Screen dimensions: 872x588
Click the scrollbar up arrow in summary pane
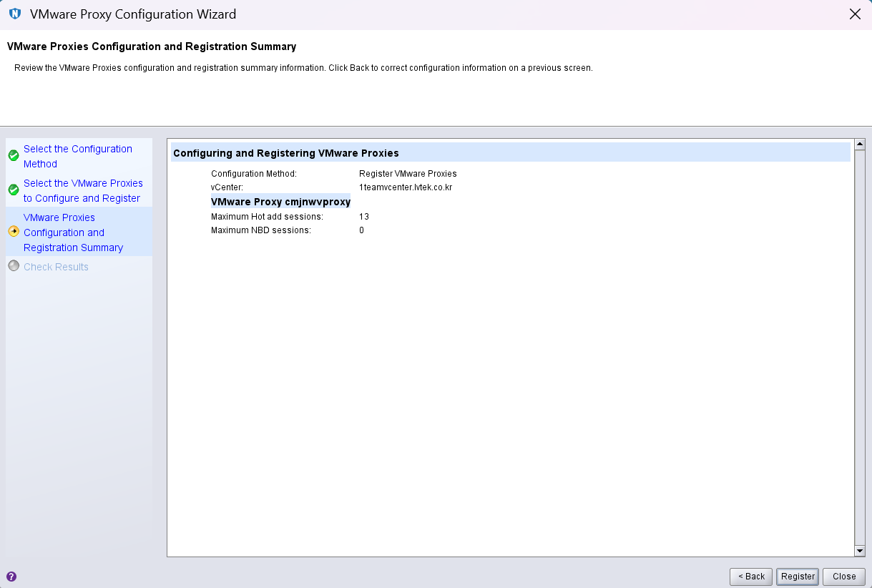[x=860, y=144]
